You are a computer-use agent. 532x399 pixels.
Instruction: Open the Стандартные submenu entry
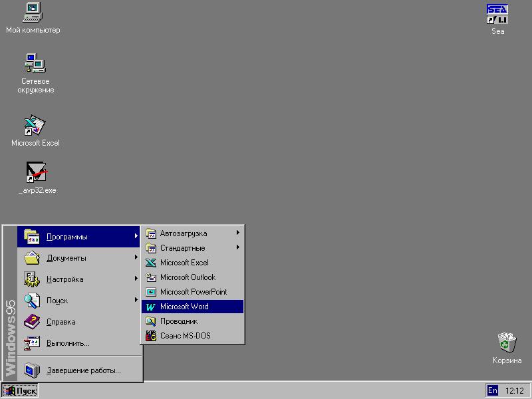coord(192,248)
